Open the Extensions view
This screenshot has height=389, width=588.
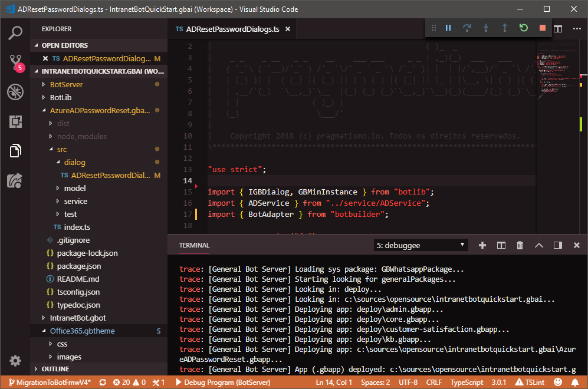(15, 121)
